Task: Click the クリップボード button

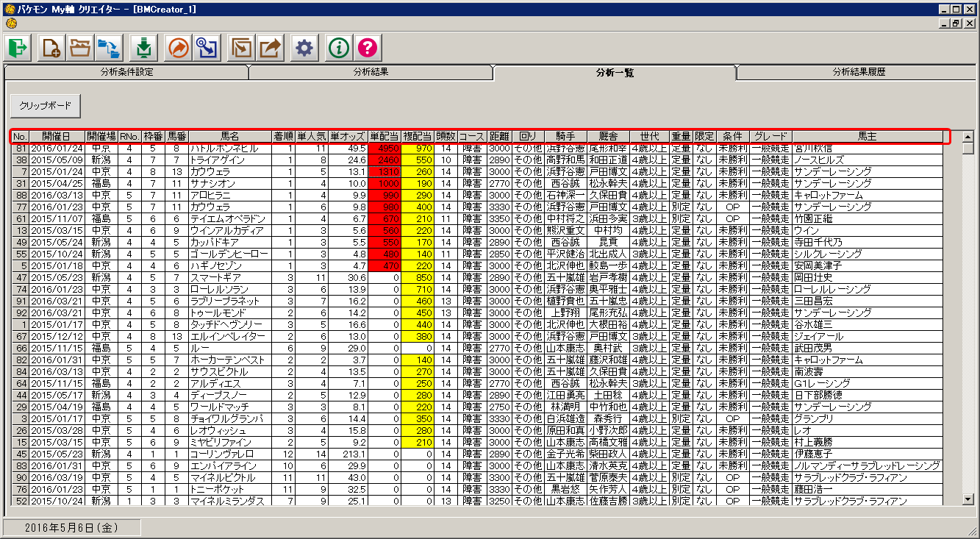Action: 45,106
